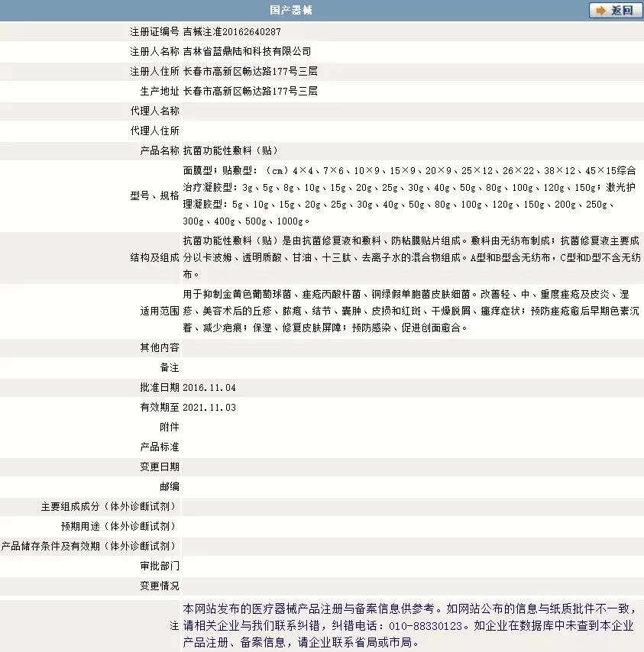Click the registration number 吉械注准20162640287
Viewport: 644px width, 652px height.
(234, 31)
